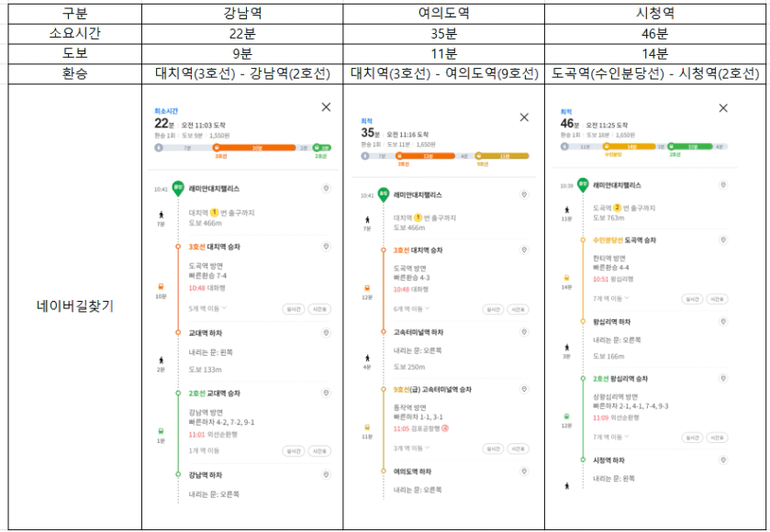This screenshot has height=532, width=770.
Task: Click the 대치역(3호선) - 여의도역(9호선) cell
Action: [444, 73]
